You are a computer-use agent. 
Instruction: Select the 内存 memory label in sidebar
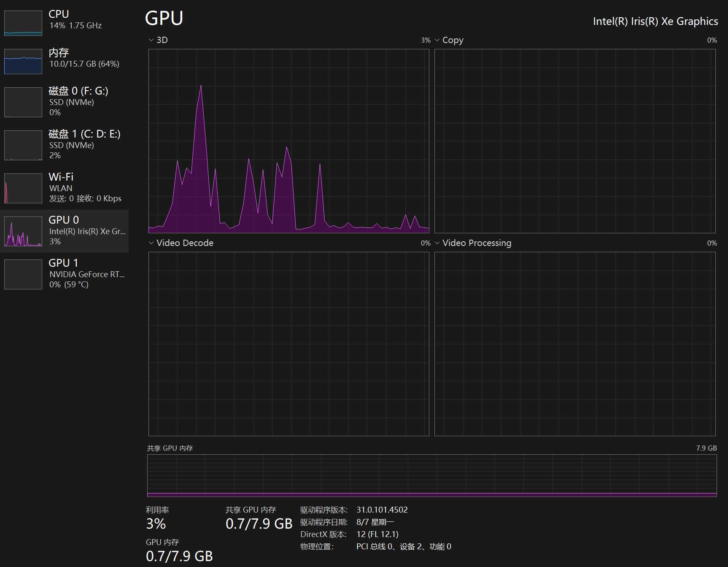[x=59, y=53]
